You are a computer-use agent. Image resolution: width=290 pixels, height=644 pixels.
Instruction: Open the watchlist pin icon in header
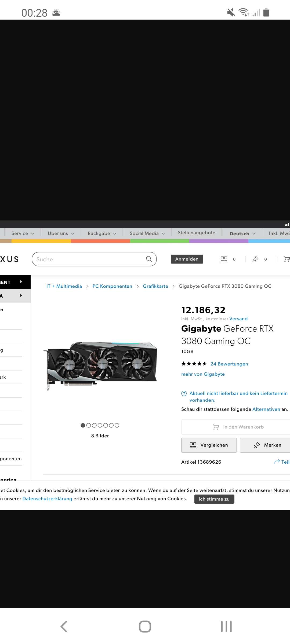[255, 259]
